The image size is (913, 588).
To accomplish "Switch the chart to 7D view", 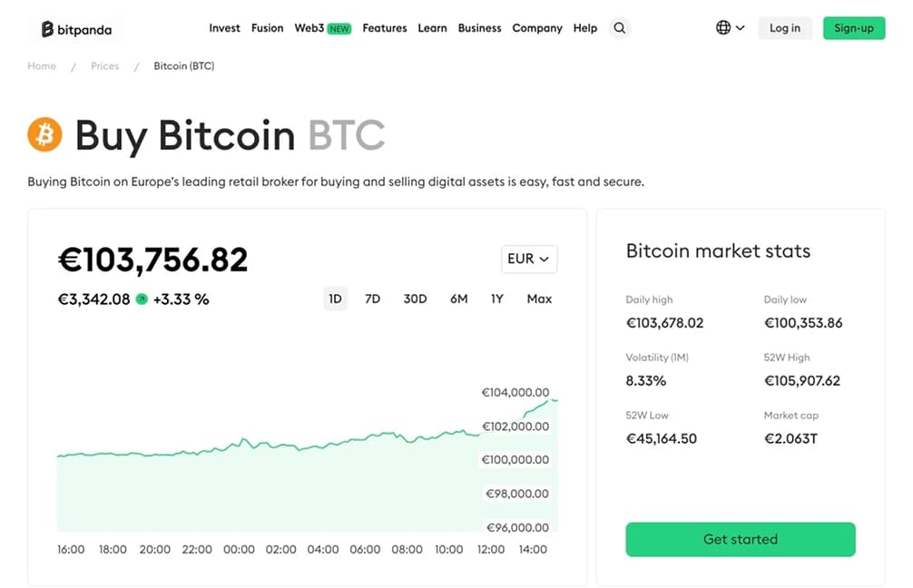I will [372, 299].
